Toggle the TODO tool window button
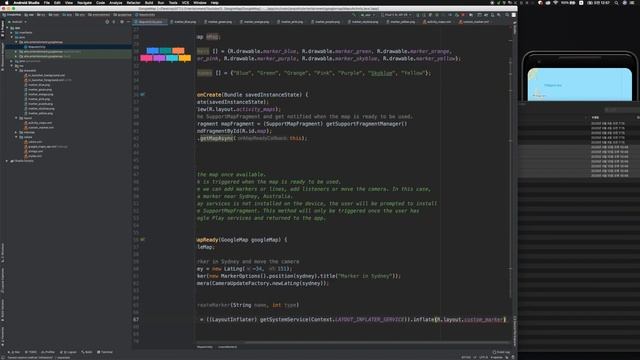 [x=31, y=352]
